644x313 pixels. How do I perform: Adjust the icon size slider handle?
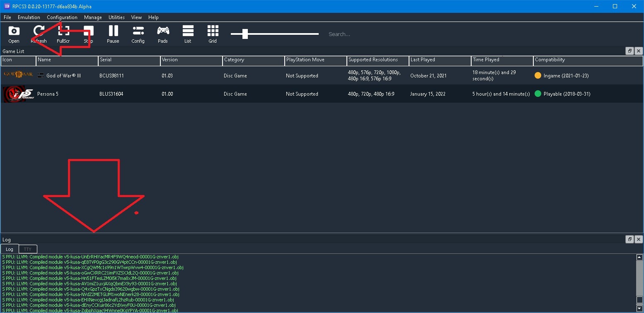[x=245, y=34]
